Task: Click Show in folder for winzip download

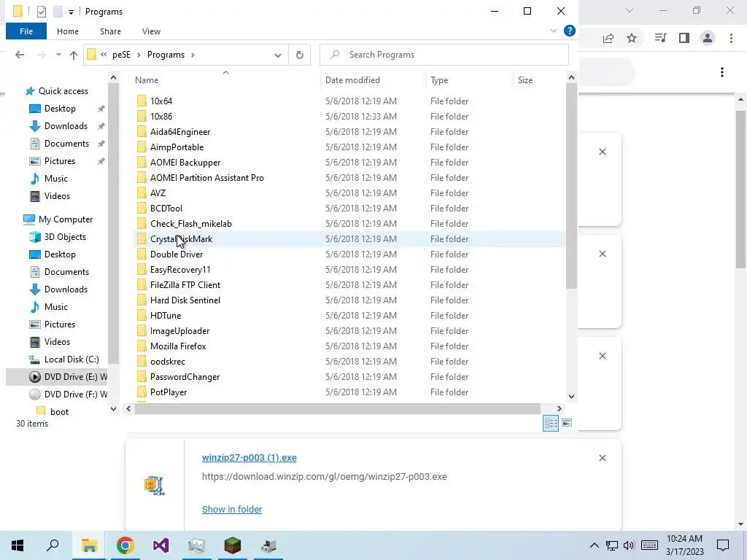Action: click(232, 510)
